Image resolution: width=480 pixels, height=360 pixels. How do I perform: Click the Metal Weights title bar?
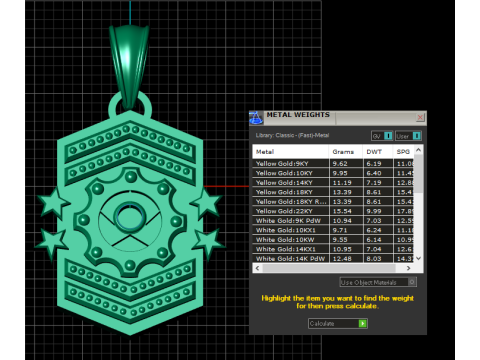point(338,117)
